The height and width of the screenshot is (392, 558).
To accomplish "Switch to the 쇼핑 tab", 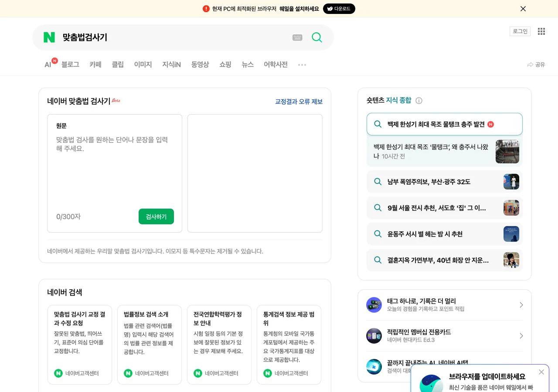I will coord(225,64).
